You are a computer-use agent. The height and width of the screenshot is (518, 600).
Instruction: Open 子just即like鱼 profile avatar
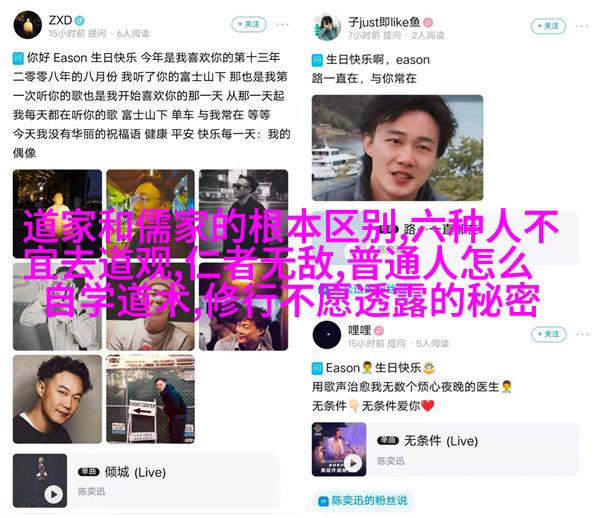(327, 27)
